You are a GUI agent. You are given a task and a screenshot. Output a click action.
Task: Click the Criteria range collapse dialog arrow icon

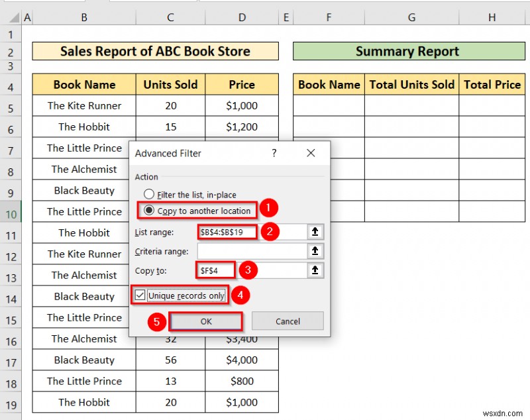pyautogui.click(x=316, y=251)
